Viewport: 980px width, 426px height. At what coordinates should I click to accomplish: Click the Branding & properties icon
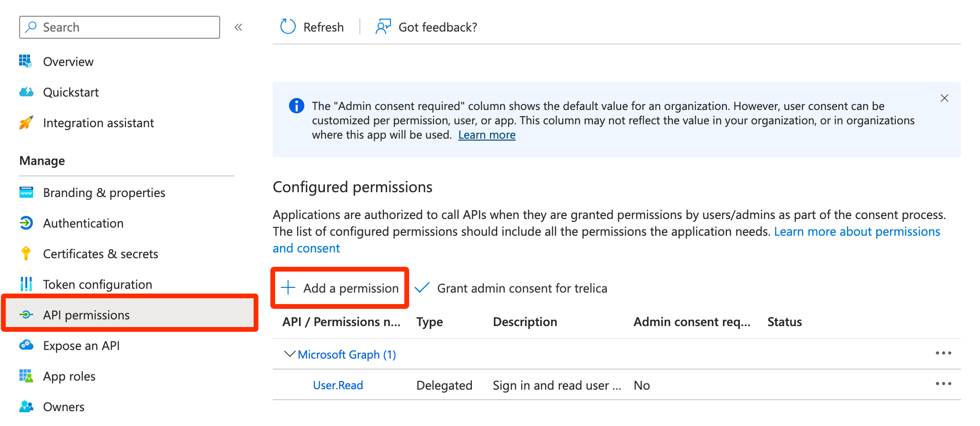[26, 192]
